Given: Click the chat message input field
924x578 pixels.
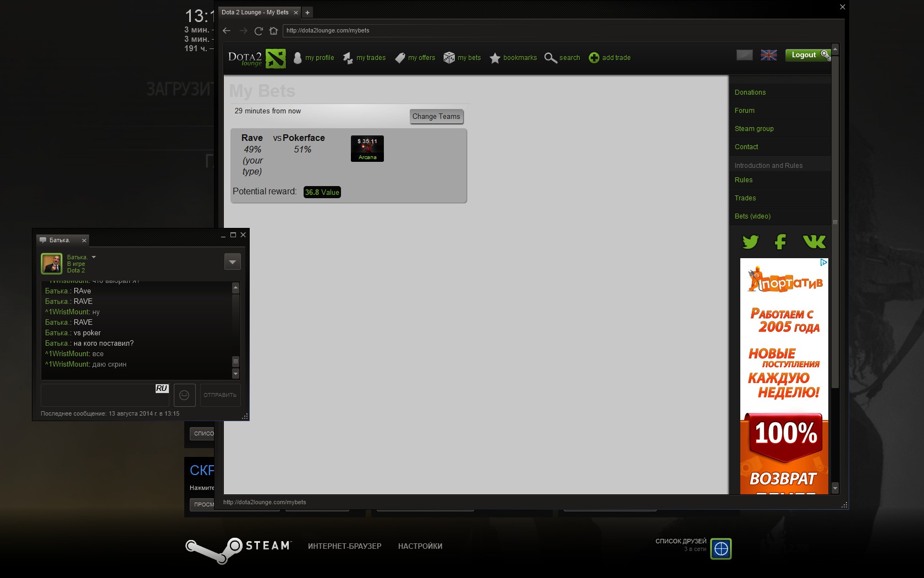Looking at the screenshot, I should (x=105, y=395).
